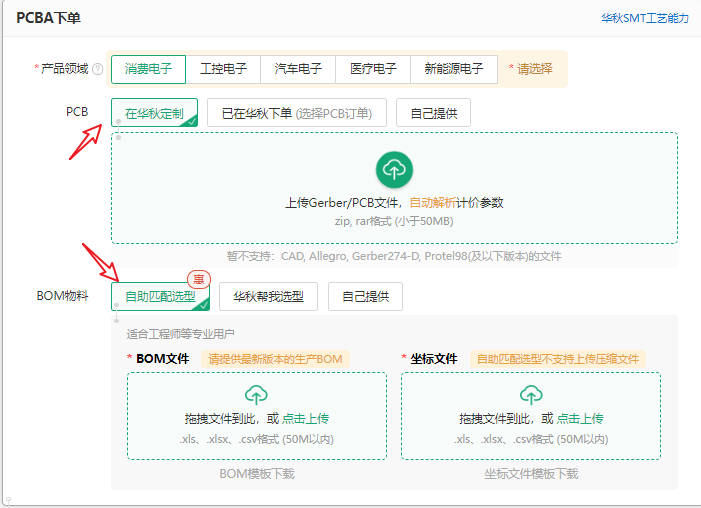Click the 惠 discount badge icon

[x=199, y=280]
